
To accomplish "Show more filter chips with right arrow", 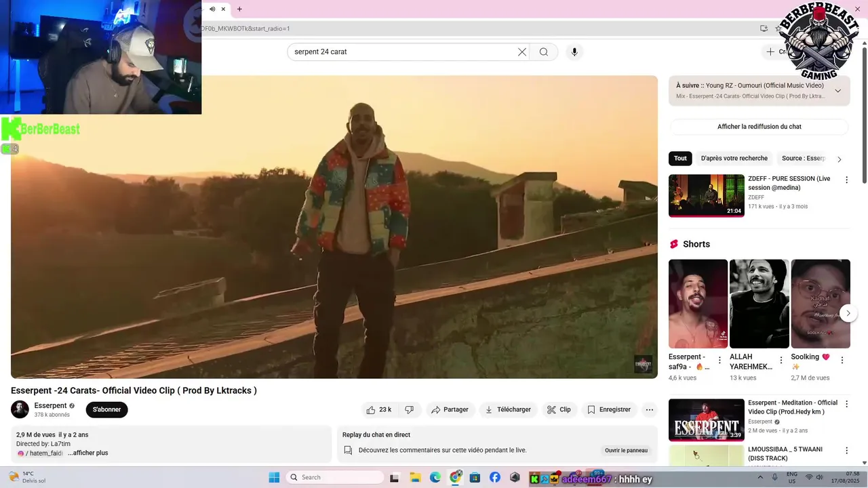I will [x=839, y=159].
